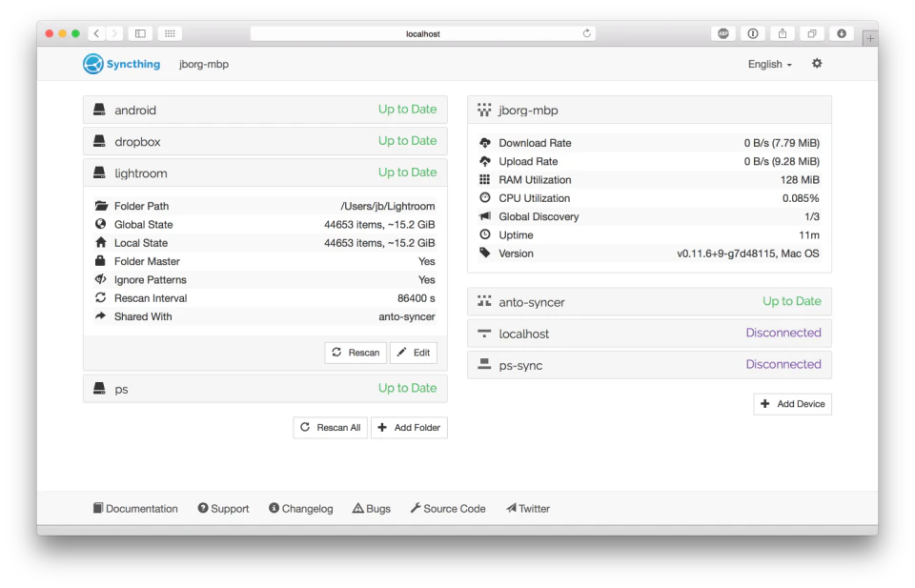Open the settings gear menu
Image resolution: width=915 pixels, height=588 pixels.
pos(817,63)
